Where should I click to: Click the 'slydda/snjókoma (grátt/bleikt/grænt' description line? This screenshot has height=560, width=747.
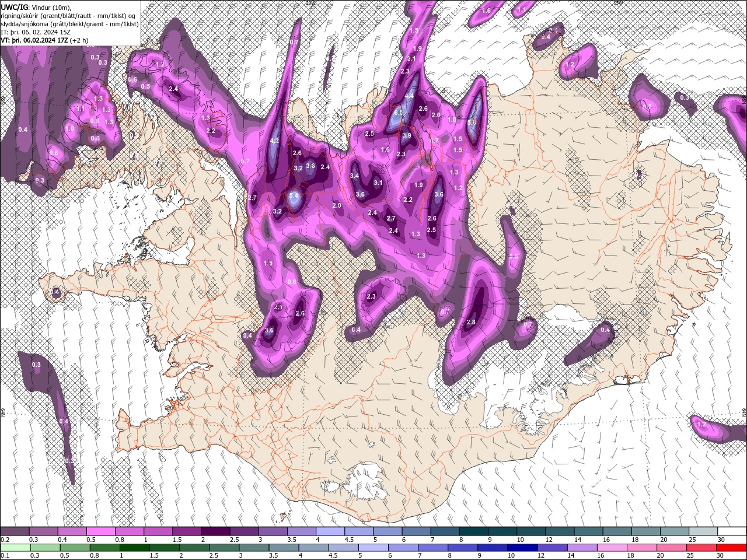pos(69,24)
